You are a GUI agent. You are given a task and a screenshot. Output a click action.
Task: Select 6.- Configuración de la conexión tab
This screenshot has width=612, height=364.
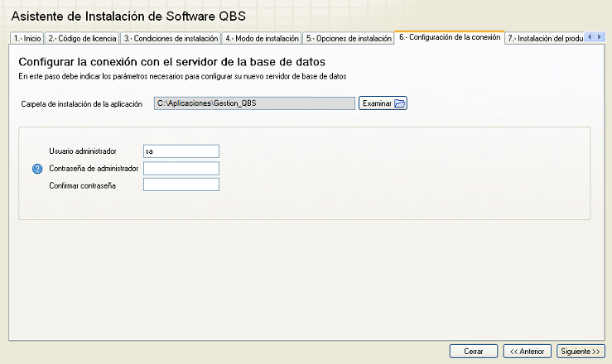[x=449, y=37]
